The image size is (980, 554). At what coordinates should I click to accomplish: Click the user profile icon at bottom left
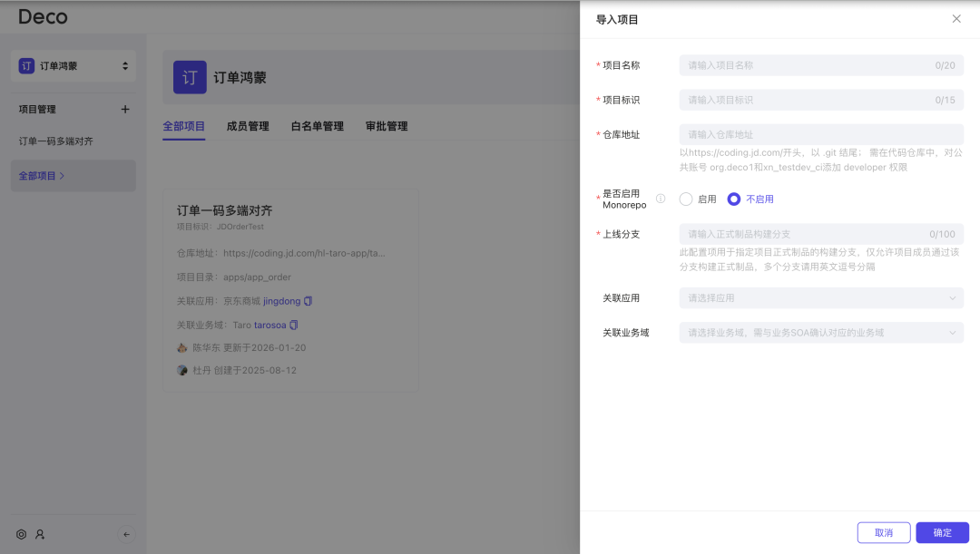40,534
